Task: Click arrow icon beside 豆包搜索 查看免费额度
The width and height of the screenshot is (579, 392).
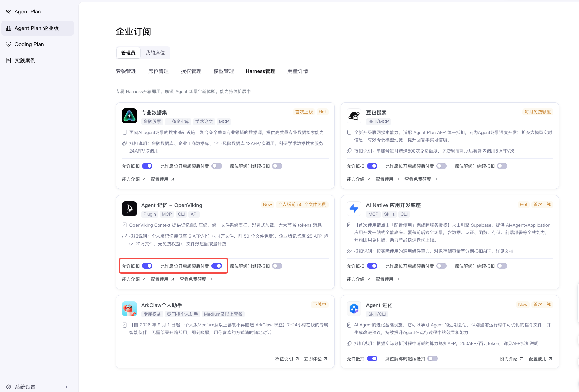Action: point(435,179)
